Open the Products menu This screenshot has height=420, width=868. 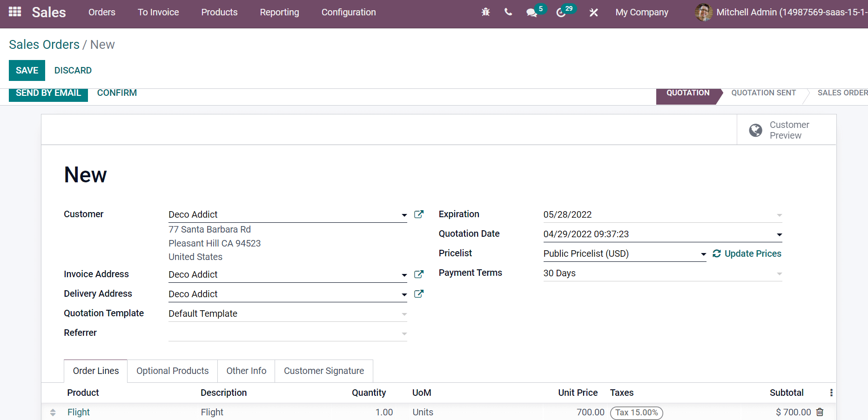tap(219, 12)
